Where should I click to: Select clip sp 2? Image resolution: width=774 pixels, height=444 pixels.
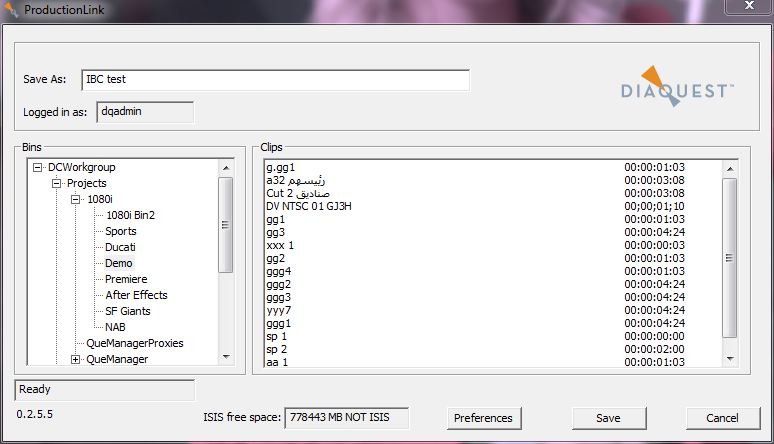click(x=276, y=349)
